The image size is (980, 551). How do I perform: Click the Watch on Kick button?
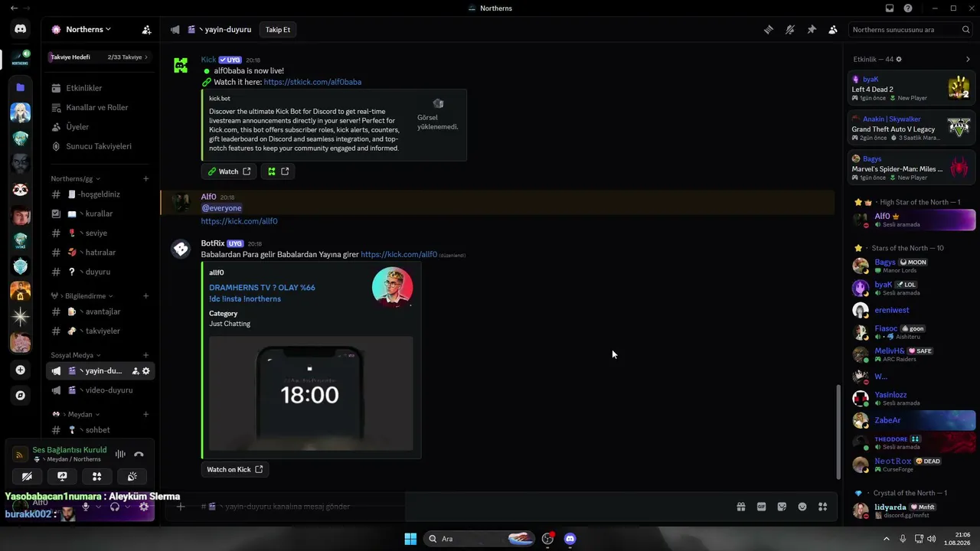[x=235, y=469]
